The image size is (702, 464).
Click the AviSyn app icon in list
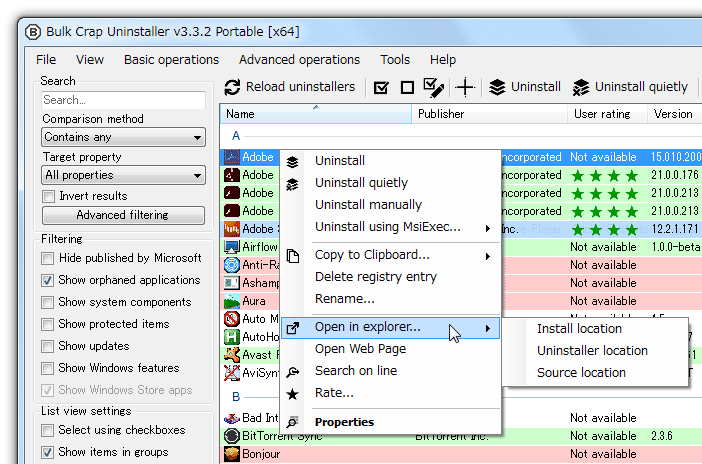tap(231, 373)
